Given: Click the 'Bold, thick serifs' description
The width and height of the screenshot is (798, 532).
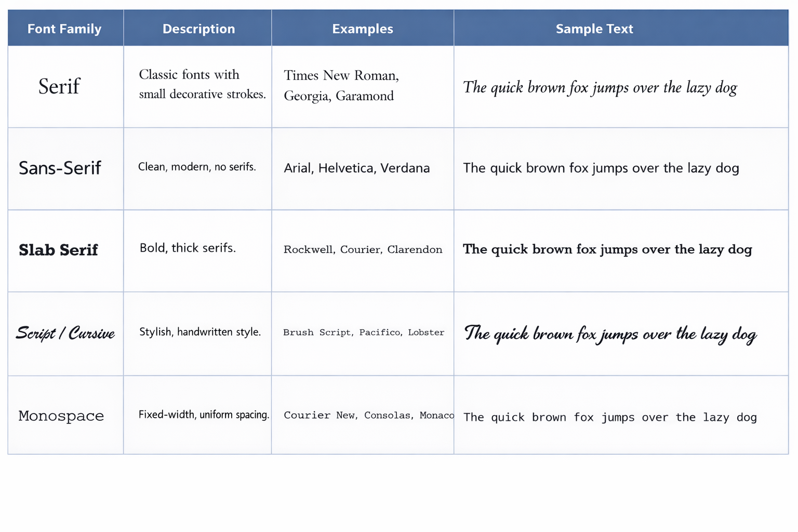Looking at the screenshot, I should 188,248.
